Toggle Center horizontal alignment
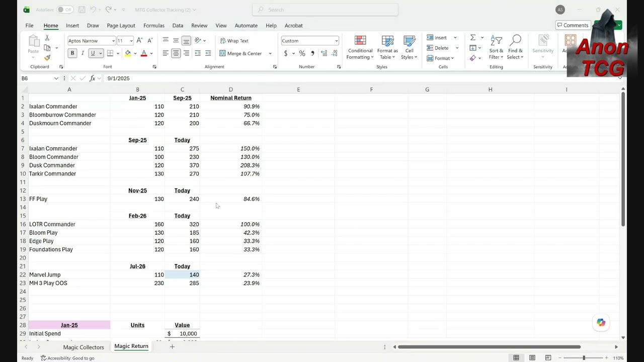644x362 pixels. tap(176, 53)
